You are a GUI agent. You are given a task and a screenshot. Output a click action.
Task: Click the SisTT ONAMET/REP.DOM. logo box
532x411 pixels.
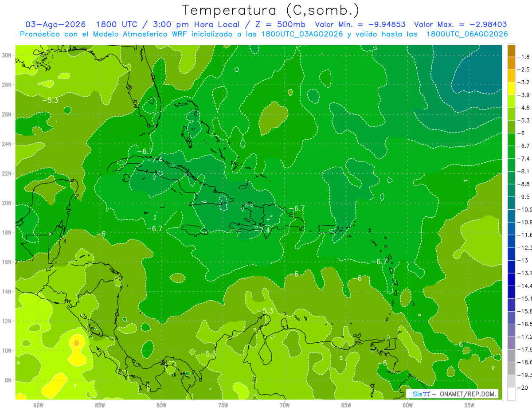(452, 394)
